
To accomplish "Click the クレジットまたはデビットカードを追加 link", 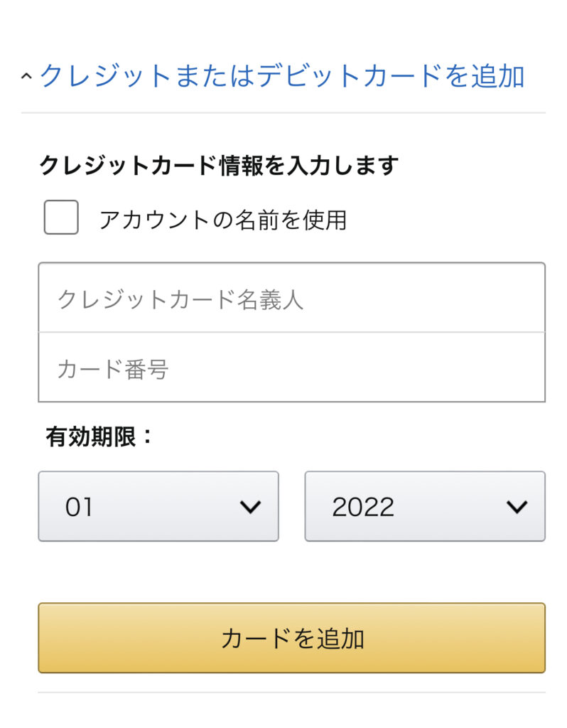I will 282,75.
